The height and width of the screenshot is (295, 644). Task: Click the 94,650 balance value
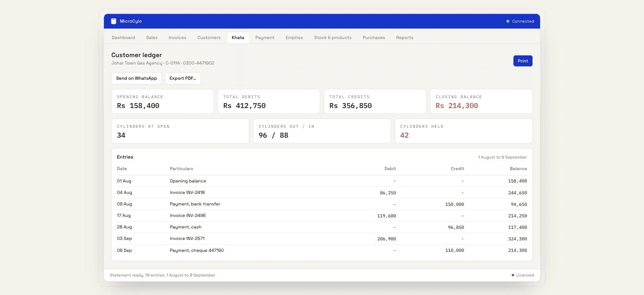(x=519, y=204)
